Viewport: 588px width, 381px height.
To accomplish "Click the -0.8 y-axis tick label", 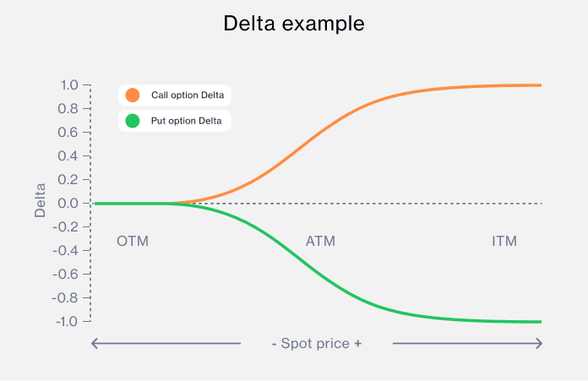I will 68,298.
